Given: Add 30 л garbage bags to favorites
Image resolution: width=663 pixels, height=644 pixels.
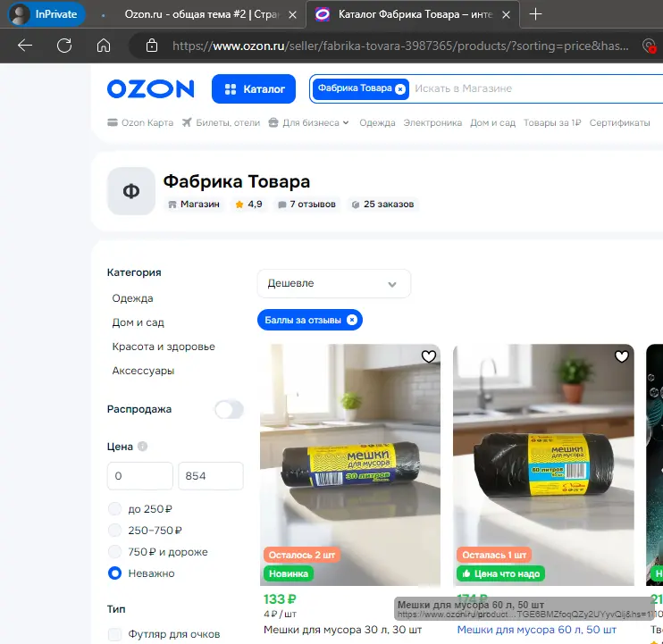Looking at the screenshot, I should point(428,356).
